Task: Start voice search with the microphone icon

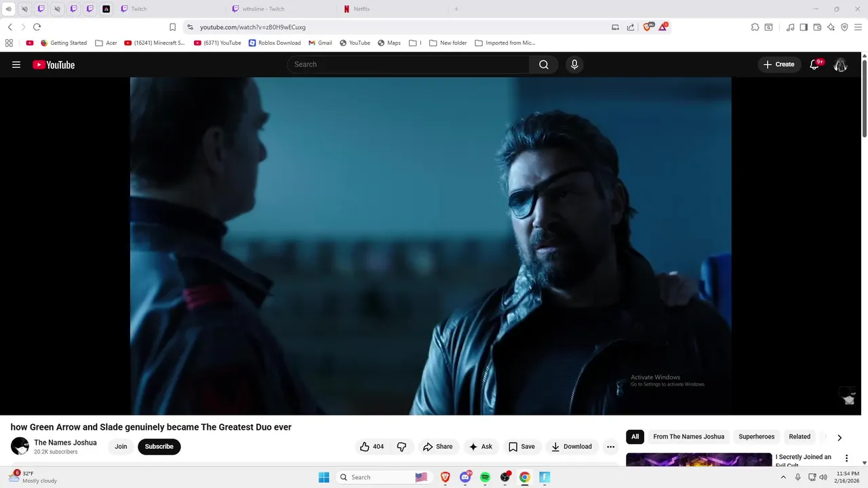Action: (574, 64)
